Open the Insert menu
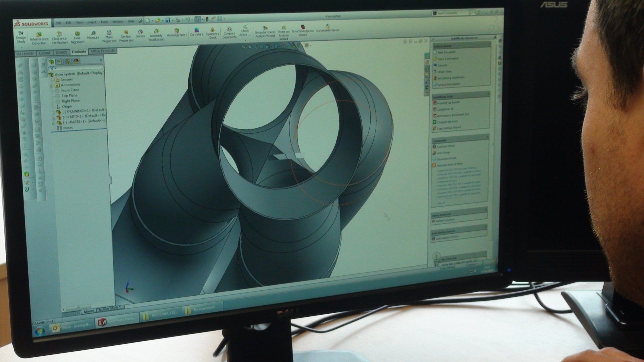644x362 pixels. click(92, 22)
